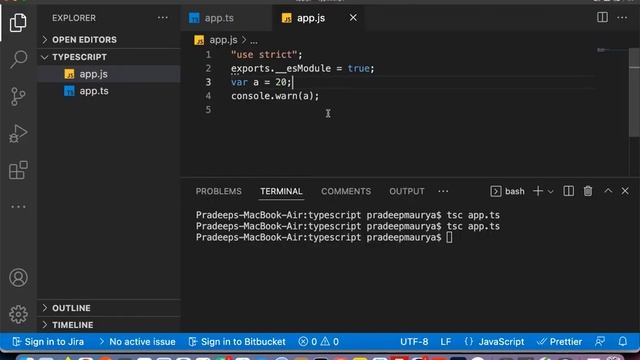Switch to the Problems panel tab

(218, 191)
